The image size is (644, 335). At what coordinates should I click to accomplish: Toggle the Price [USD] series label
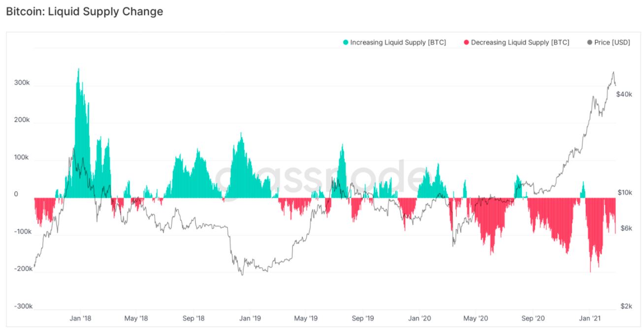pyautogui.click(x=612, y=43)
